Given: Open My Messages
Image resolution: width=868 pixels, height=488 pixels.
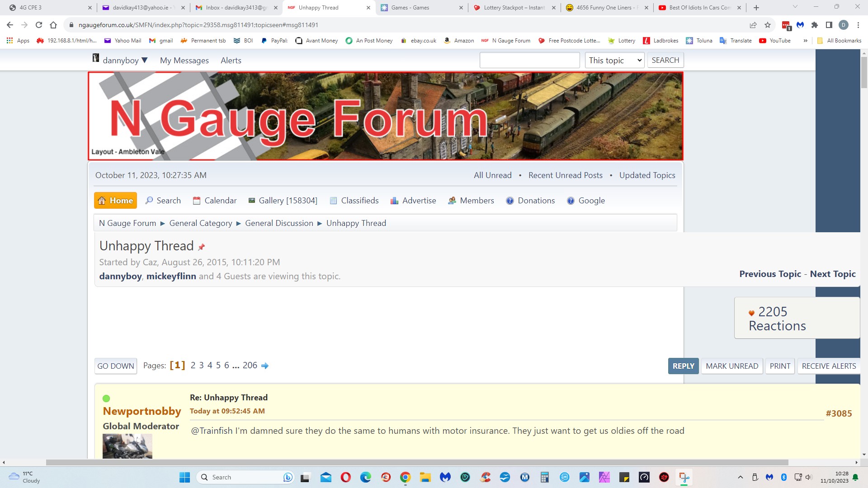Looking at the screenshot, I should click(x=184, y=61).
